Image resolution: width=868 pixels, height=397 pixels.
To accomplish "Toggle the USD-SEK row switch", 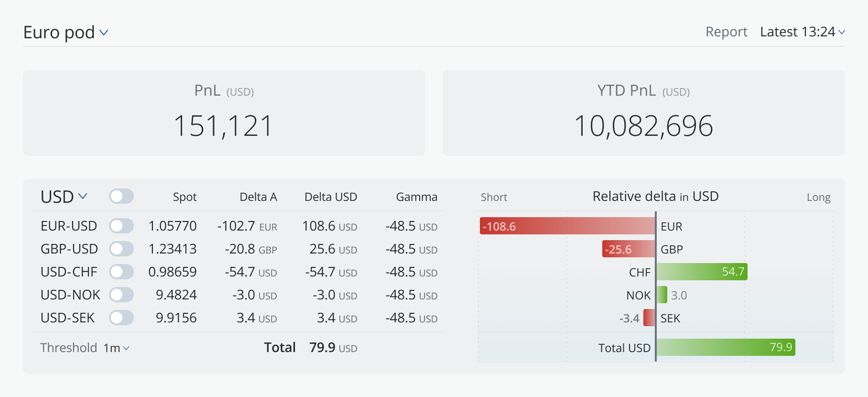I will coord(121,318).
